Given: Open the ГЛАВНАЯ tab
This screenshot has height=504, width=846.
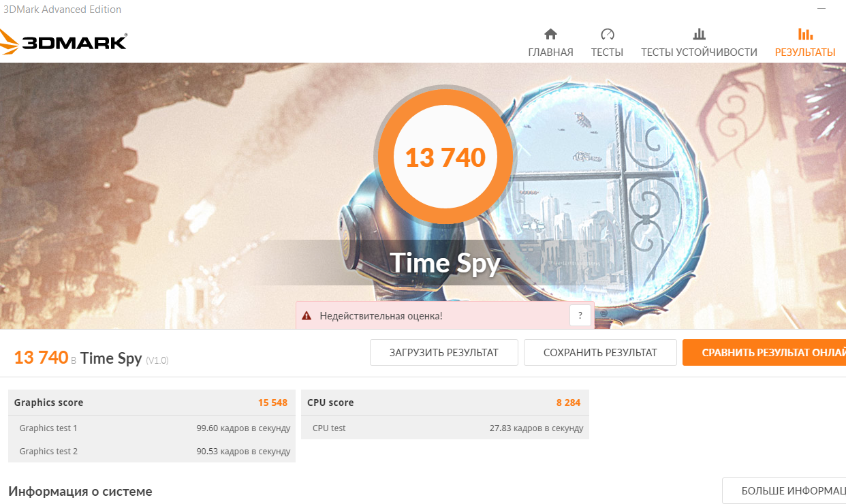Looking at the screenshot, I should [x=550, y=52].
